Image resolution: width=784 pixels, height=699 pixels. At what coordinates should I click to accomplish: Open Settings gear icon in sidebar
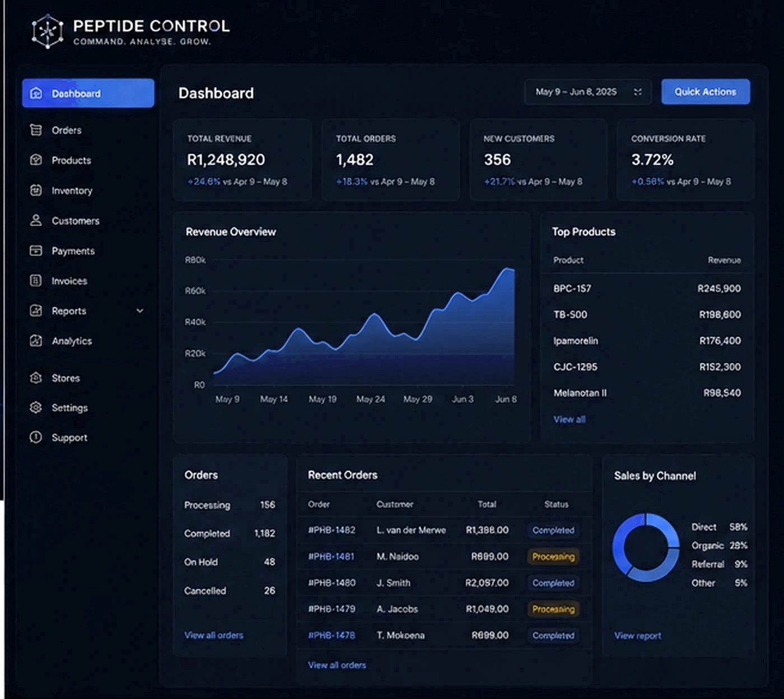(x=36, y=408)
